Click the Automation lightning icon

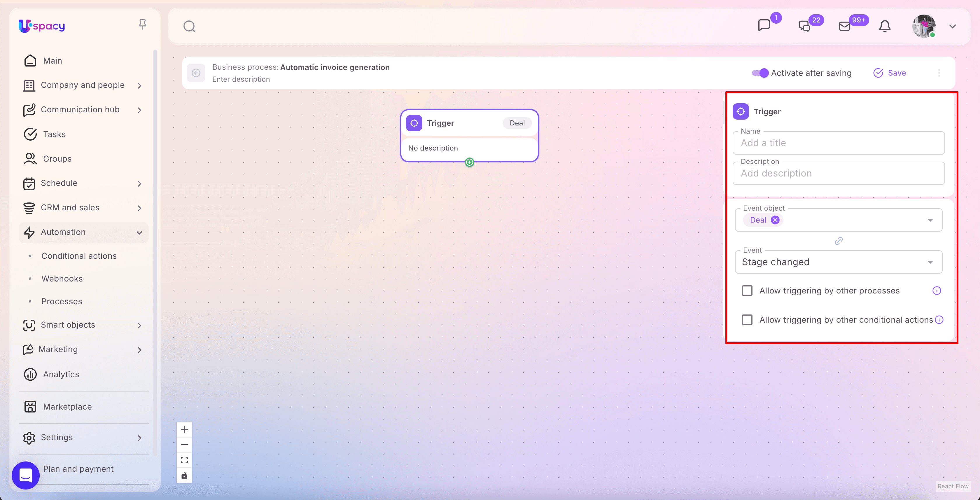coord(29,232)
